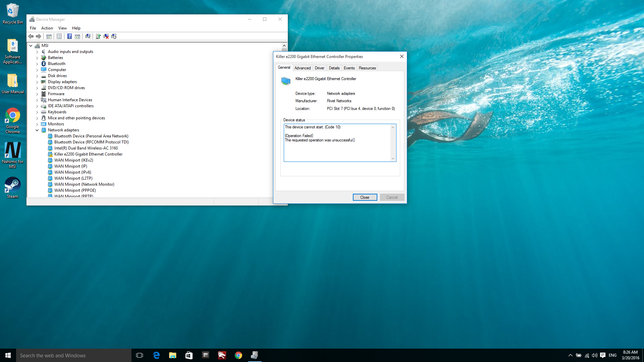Click the Search the web and Windows box
This screenshot has width=644, height=362.
point(74,355)
